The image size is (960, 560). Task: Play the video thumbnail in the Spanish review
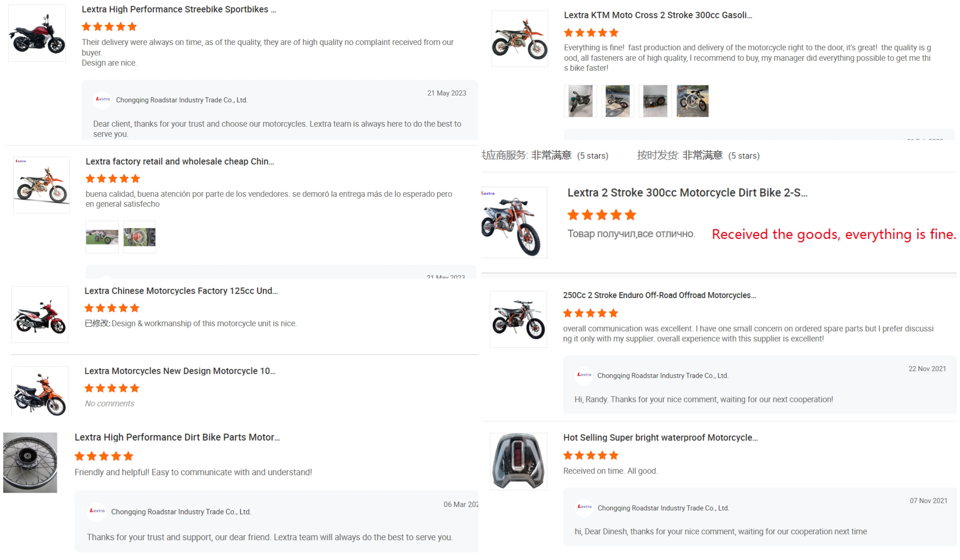(139, 237)
